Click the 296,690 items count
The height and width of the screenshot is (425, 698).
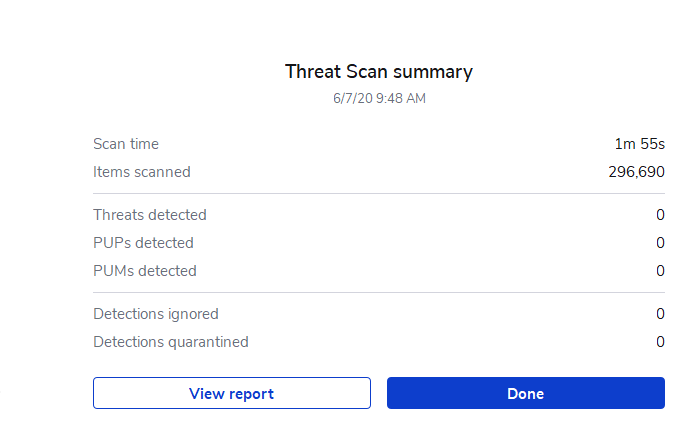637,172
